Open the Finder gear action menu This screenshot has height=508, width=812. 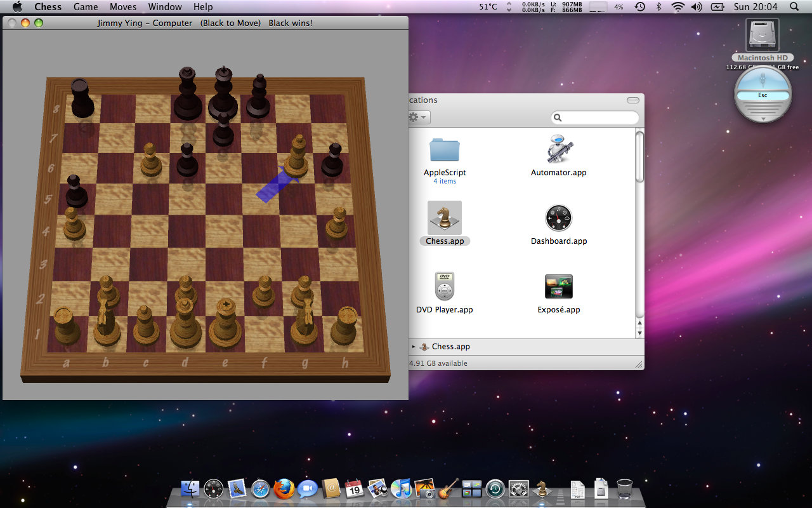pyautogui.click(x=417, y=117)
